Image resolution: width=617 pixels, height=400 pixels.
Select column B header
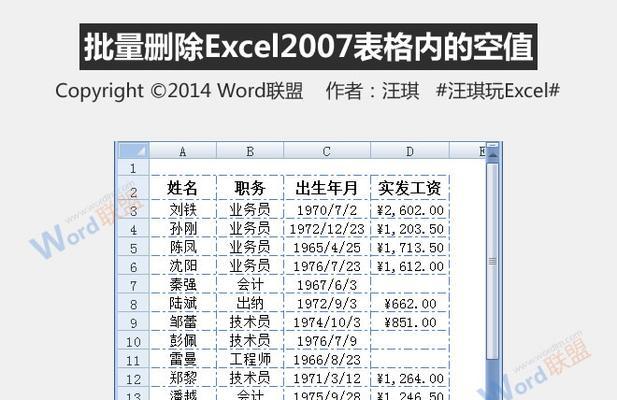pos(250,151)
